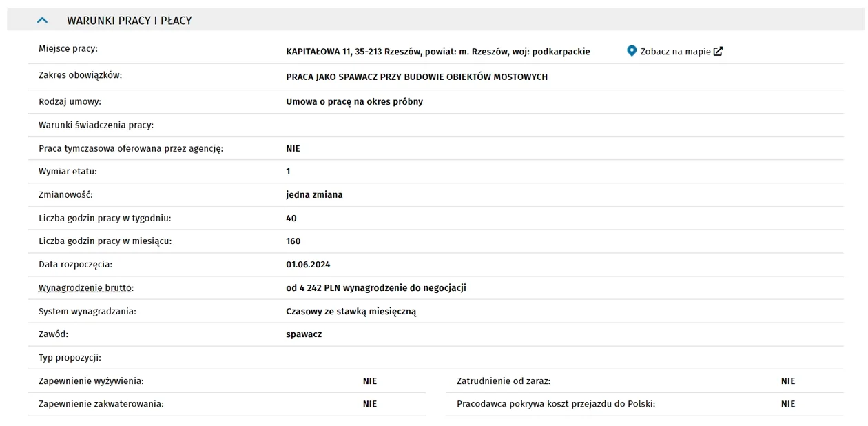The width and height of the screenshot is (868, 426).
Task: Select the weekly hours value 40
Action: [291, 219]
